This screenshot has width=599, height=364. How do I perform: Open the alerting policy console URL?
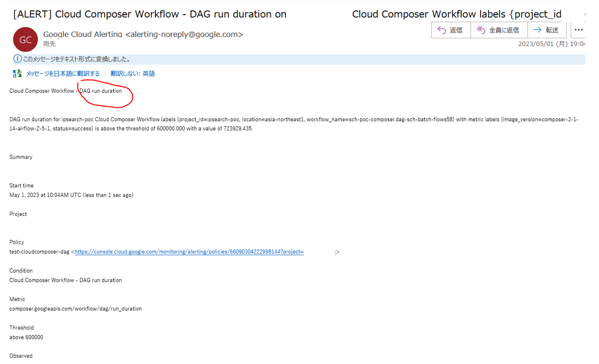[x=189, y=252]
